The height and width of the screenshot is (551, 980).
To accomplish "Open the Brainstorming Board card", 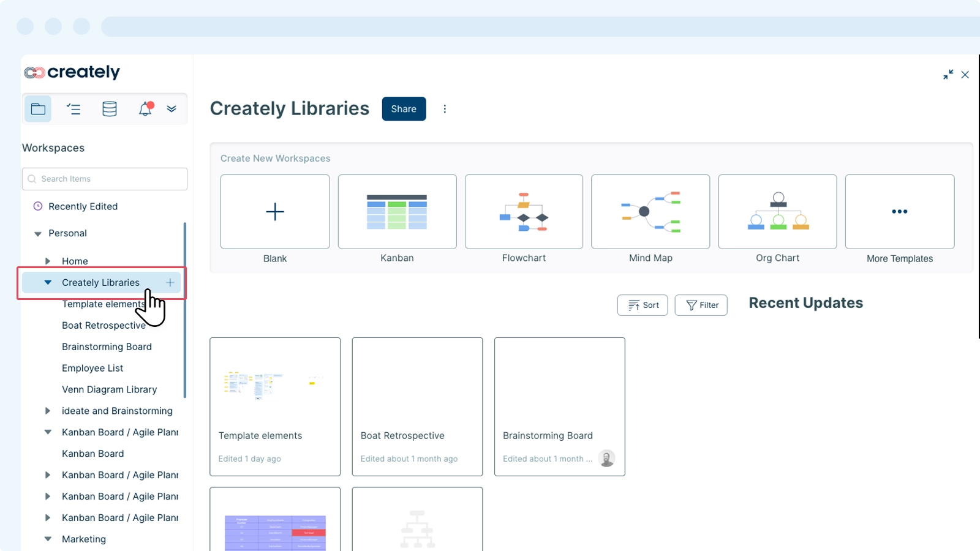I will [560, 407].
